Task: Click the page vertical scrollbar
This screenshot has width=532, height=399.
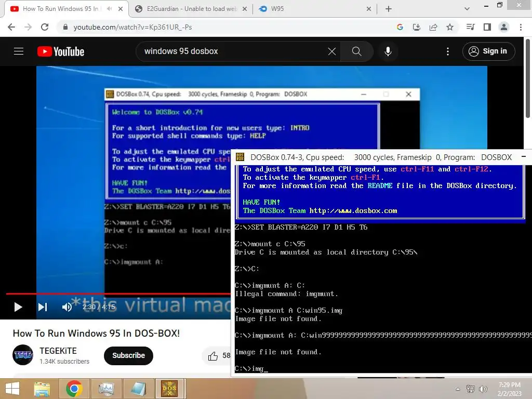Action: (x=528, y=79)
